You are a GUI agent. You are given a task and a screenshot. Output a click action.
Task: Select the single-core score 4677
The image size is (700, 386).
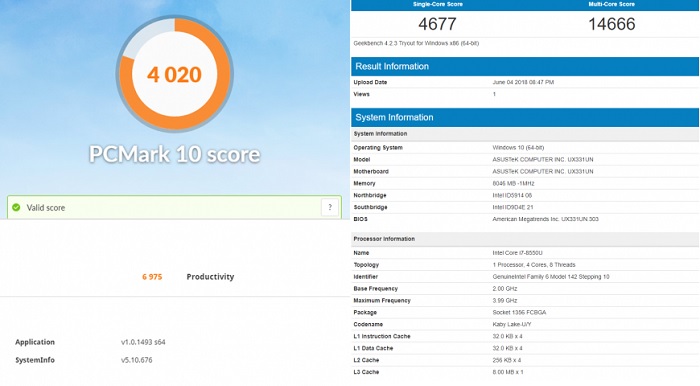[437, 24]
